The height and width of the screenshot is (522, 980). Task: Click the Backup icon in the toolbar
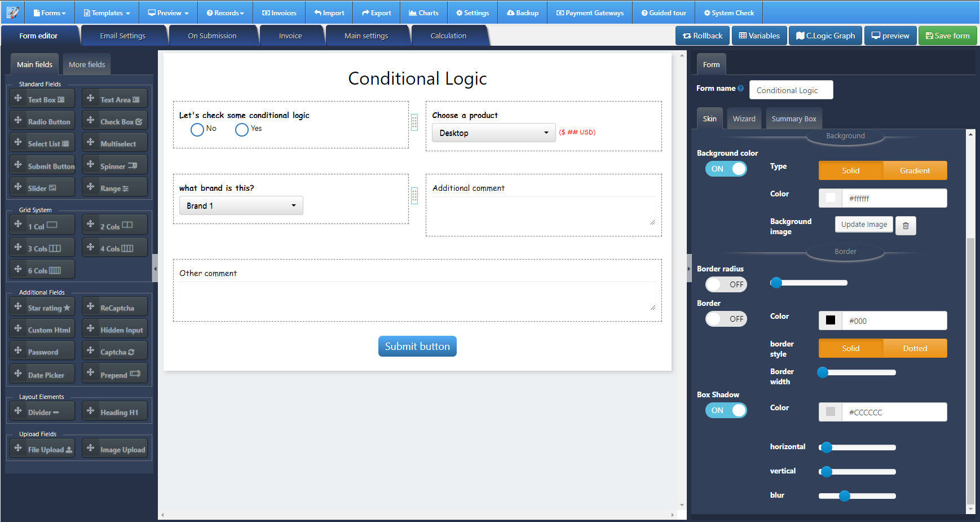pos(522,12)
